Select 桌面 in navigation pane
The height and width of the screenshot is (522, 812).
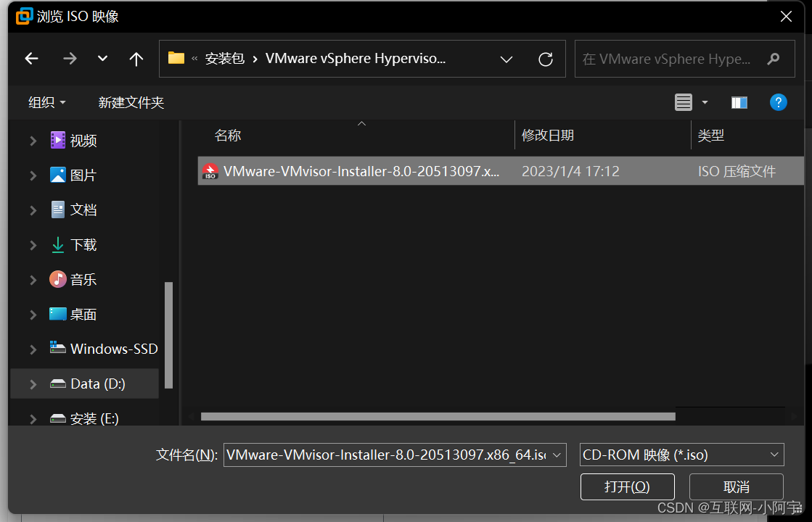pyautogui.click(x=83, y=314)
